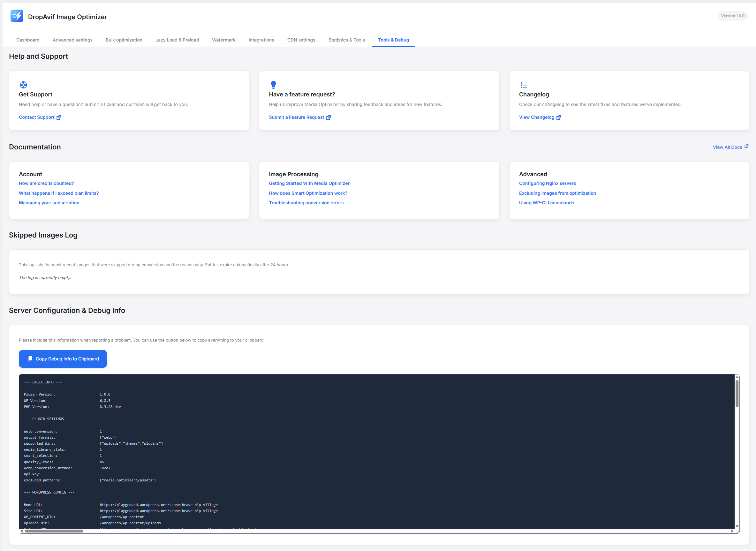This screenshot has height=551, width=756.
Task: Click the feature request lightbulb icon
Action: pyautogui.click(x=273, y=85)
